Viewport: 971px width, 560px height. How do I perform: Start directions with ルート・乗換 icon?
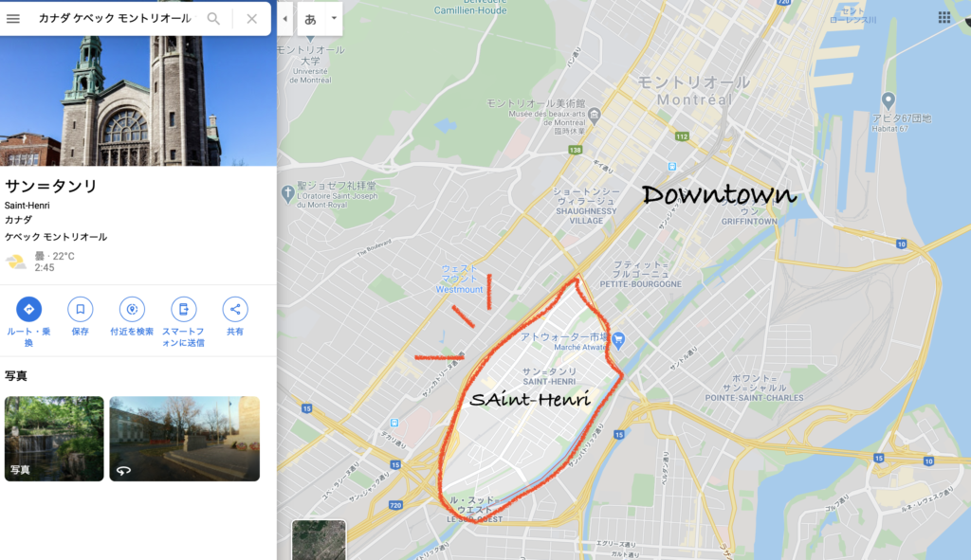[28, 310]
